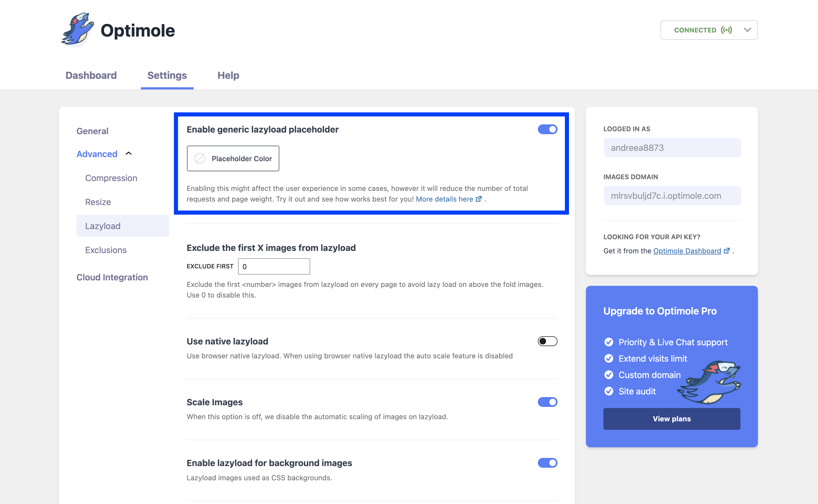Viewport: 818px width, 504px height.
Task: Click the View plans button
Action: click(672, 419)
